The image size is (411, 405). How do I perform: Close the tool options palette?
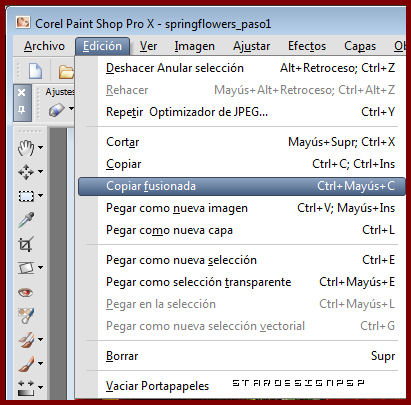[x=22, y=93]
